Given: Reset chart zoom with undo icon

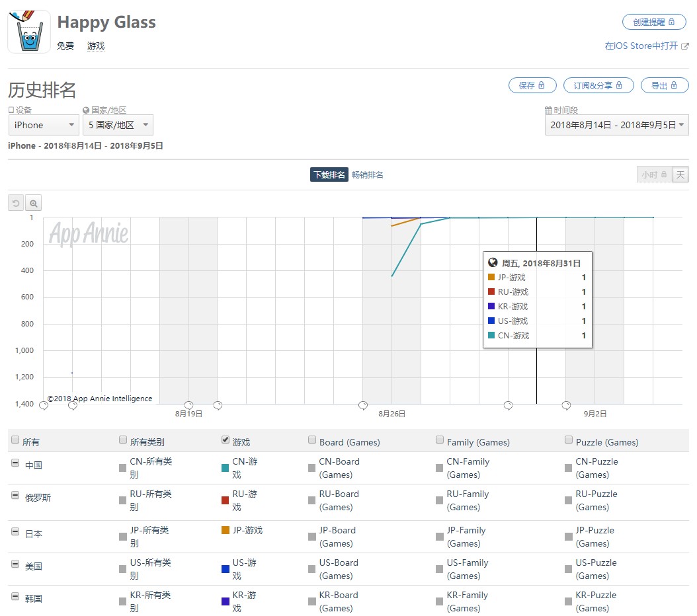Looking at the screenshot, I should [x=16, y=204].
